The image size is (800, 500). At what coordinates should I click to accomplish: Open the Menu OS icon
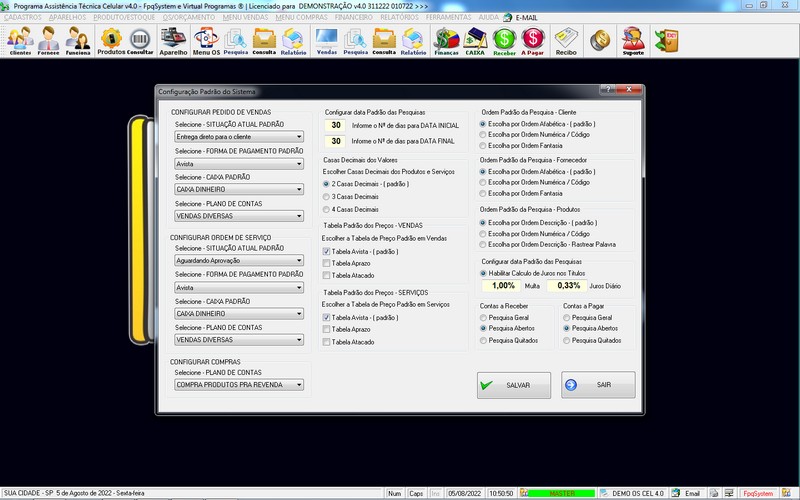point(206,40)
